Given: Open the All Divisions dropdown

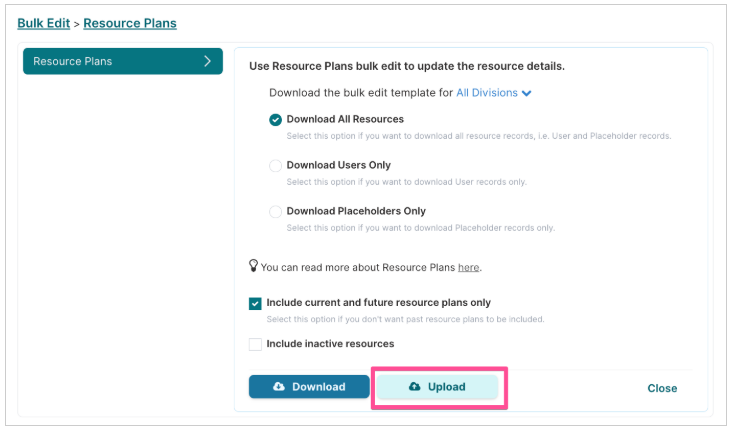Looking at the screenshot, I should pos(493,93).
